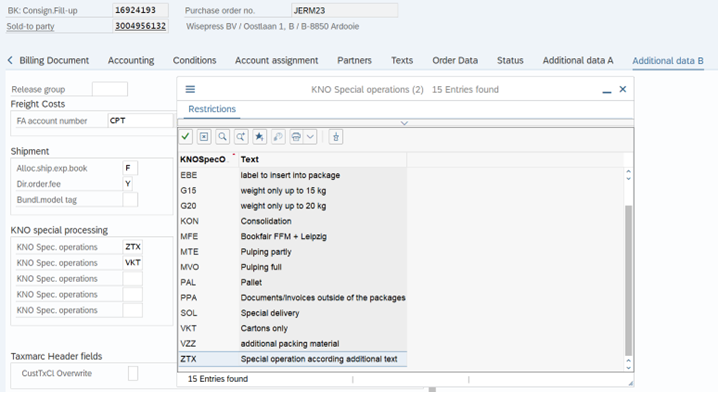Click the Release group input field
This screenshot has width=719, height=393.
click(x=110, y=89)
